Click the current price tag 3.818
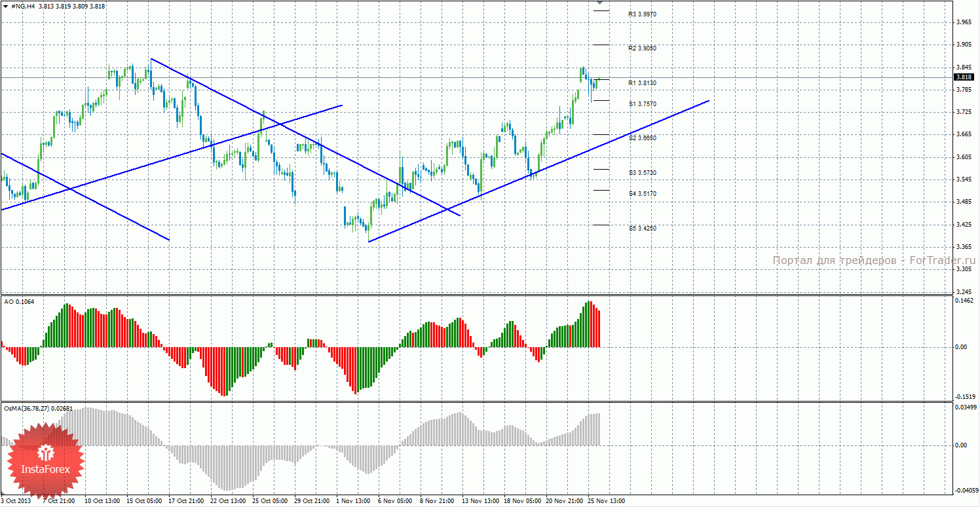 click(x=964, y=77)
